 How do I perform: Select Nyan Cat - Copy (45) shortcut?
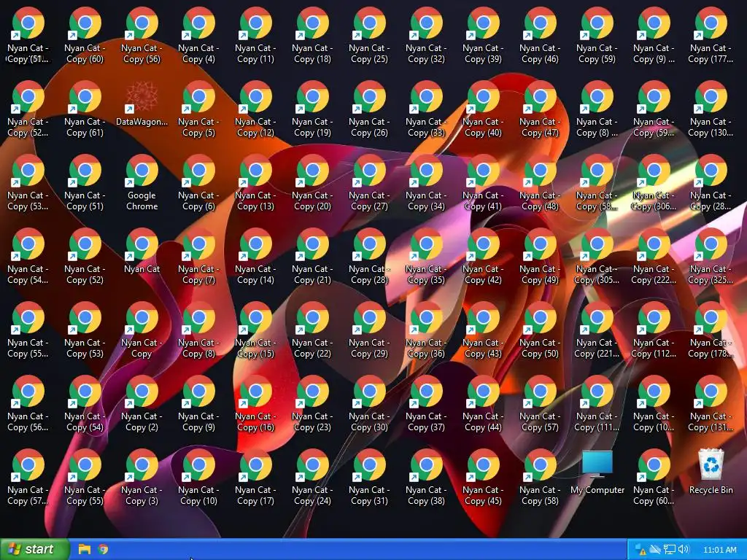[483, 478]
